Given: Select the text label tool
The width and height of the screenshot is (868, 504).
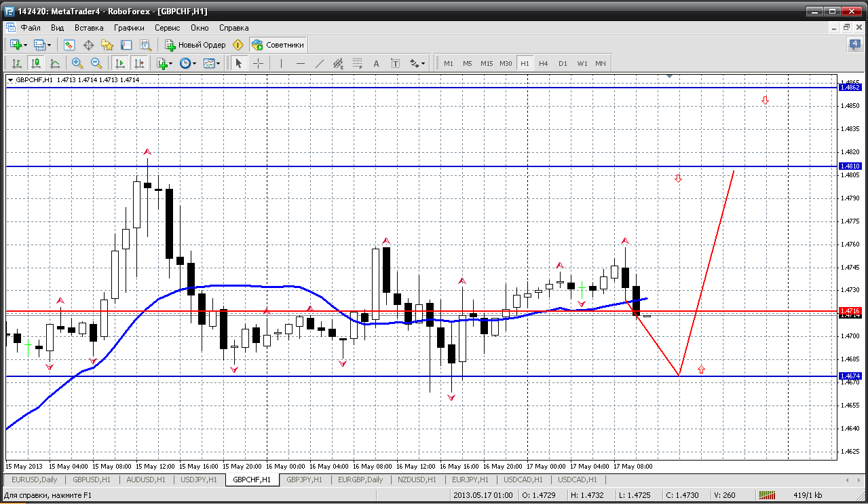Looking at the screenshot, I should [396, 63].
